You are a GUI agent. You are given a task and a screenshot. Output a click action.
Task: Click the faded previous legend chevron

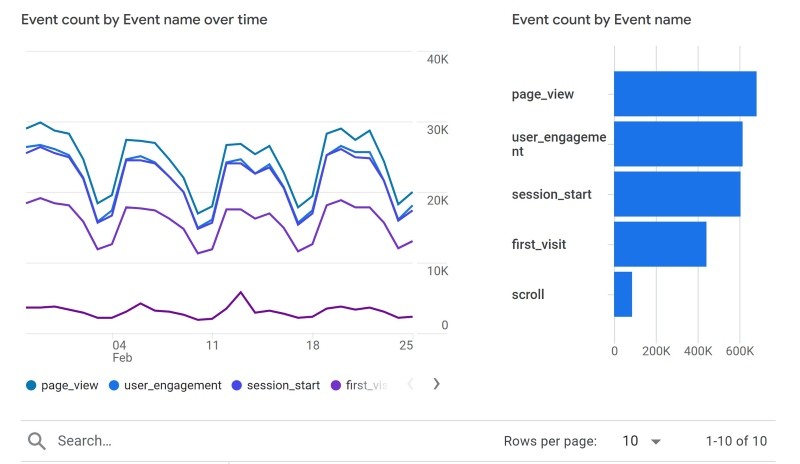click(411, 384)
